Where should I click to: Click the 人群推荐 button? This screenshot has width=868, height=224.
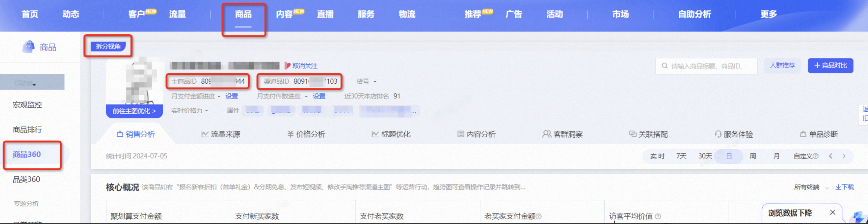pos(782,65)
